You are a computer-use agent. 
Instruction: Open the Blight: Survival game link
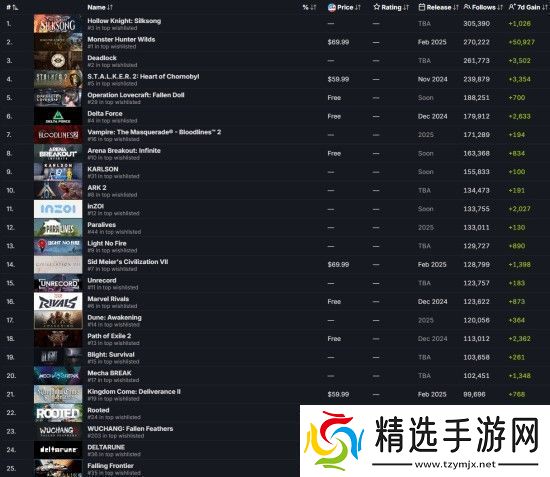click(x=111, y=355)
